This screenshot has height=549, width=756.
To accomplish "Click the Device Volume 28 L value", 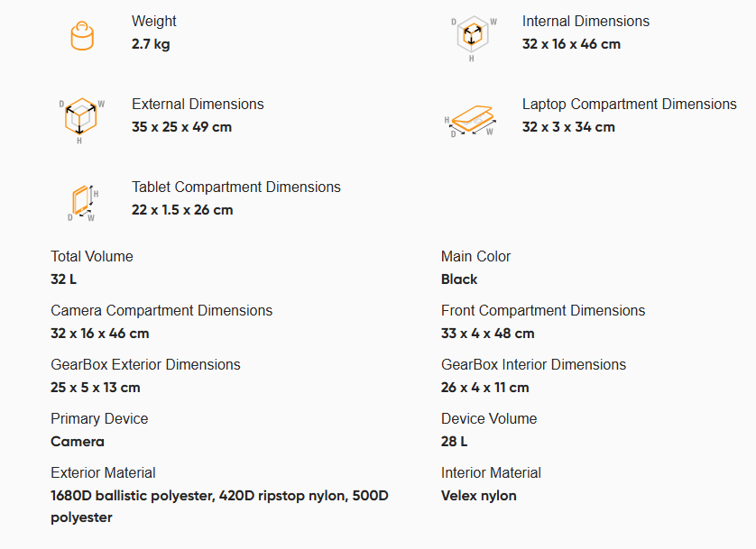I will click(x=454, y=441).
